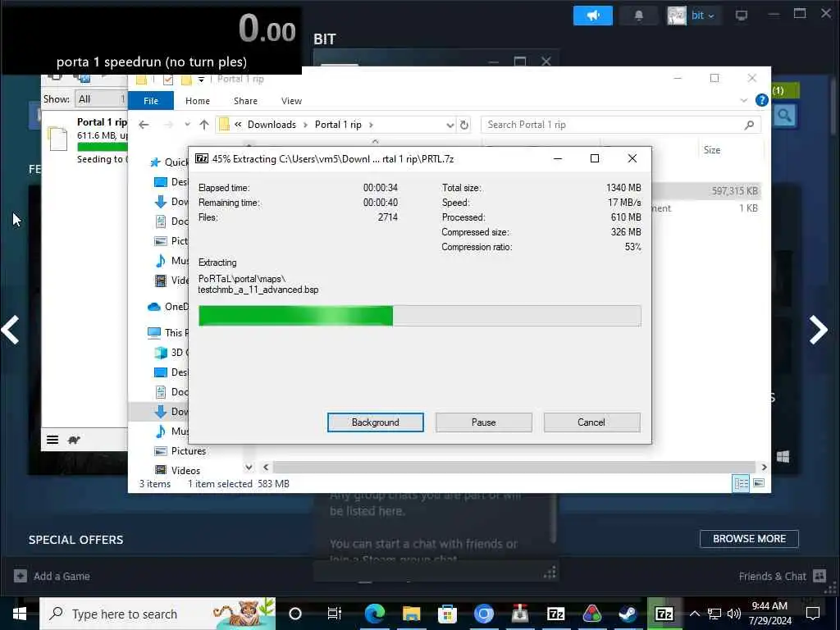Click BROWSE MORE in special offers
840x630 pixels.
click(749, 539)
